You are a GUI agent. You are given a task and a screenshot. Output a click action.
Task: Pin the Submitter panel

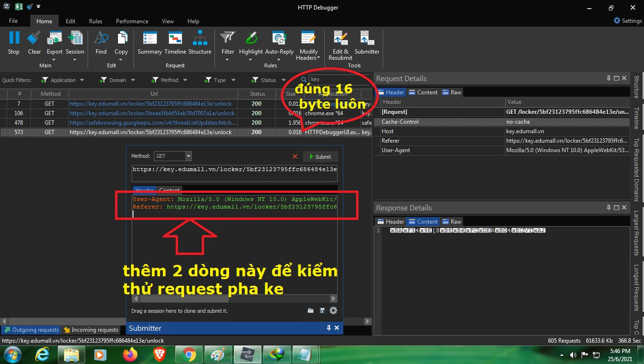coord(329,328)
